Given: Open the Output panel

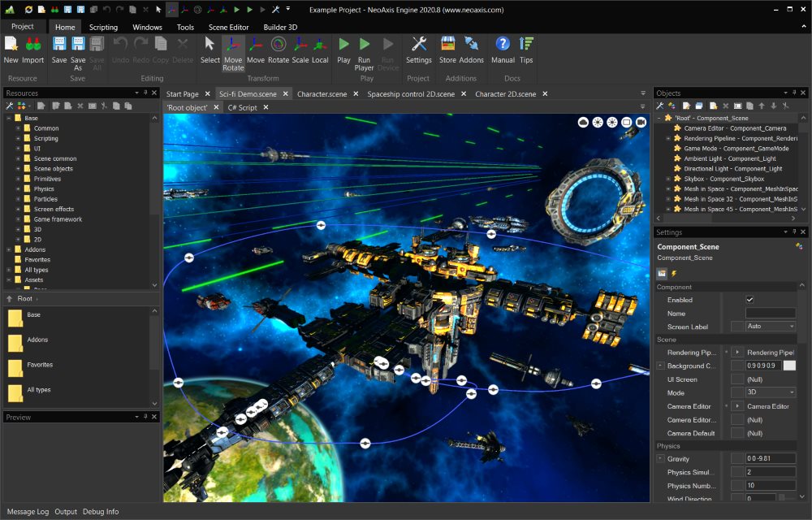Looking at the screenshot, I should pyautogui.click(x=66, y=512).
